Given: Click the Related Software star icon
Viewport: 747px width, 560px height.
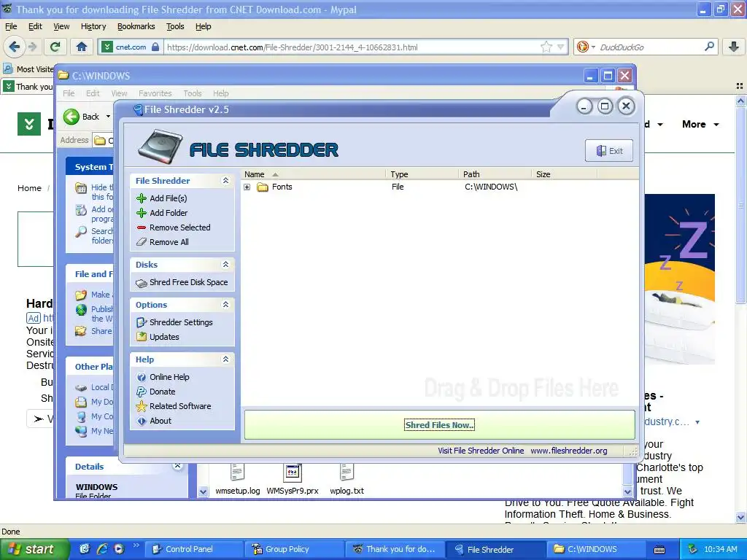Looking at the screenshot, I should 141,406.
